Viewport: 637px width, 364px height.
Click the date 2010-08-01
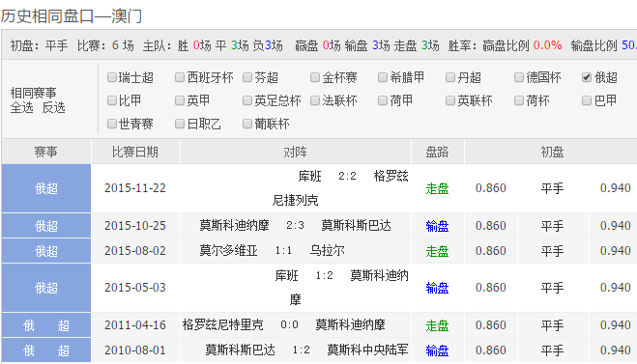(x=135, y=350)
